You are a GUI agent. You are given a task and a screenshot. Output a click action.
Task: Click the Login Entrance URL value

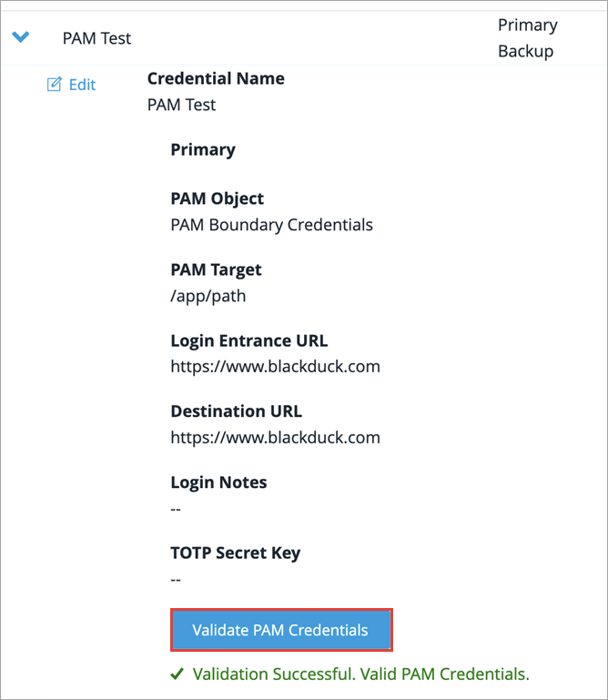pyautogui.click(x=275, y=367)
